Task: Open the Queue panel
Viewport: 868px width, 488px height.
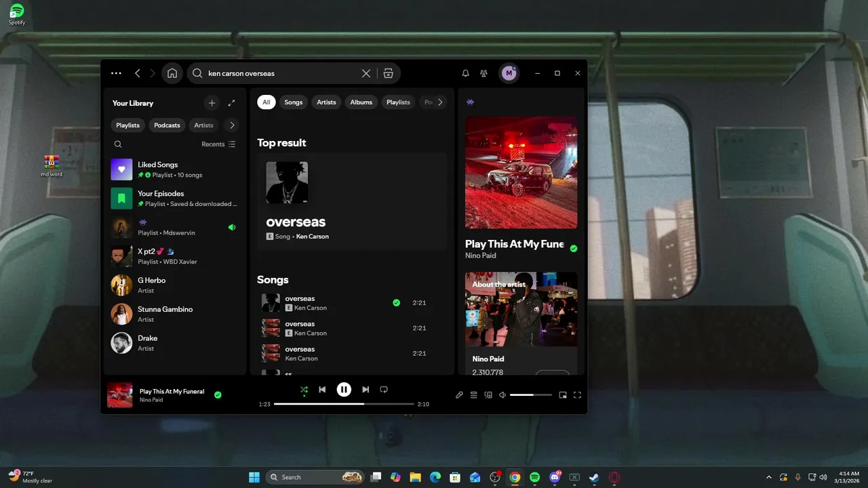Action: (474, 395)
